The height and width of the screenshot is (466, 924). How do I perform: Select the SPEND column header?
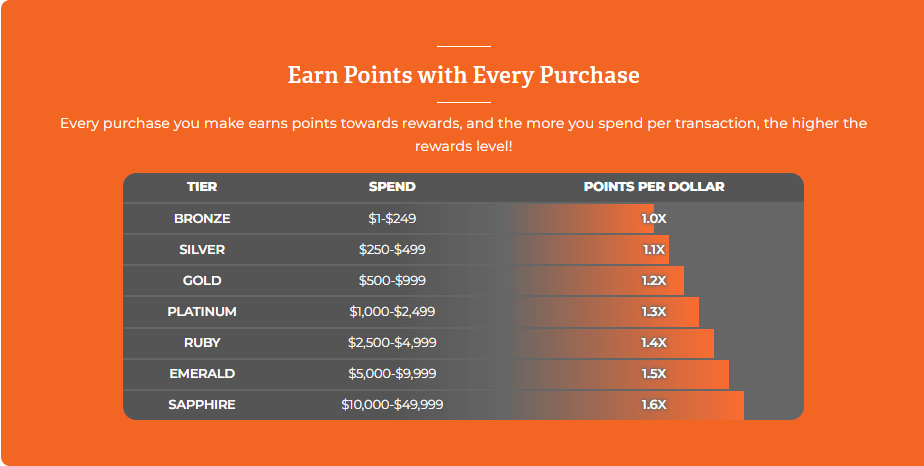pyautogui.click(x=392, y=187)
